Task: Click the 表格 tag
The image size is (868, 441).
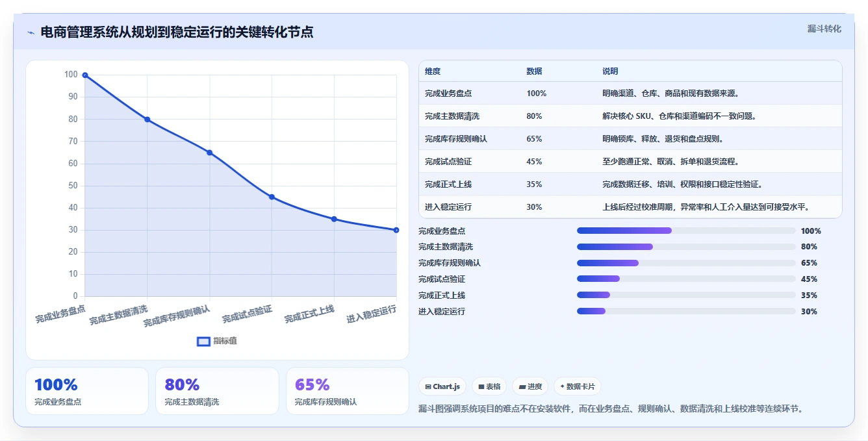Action: coord(489,386)
